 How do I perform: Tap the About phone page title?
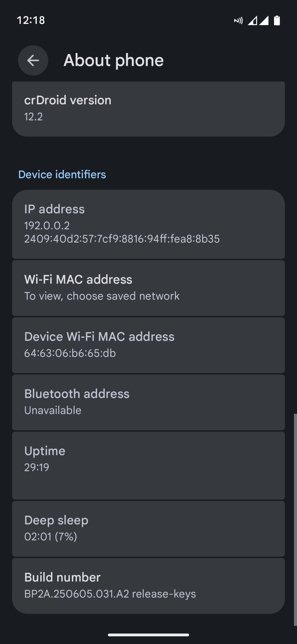coord(114,60)
